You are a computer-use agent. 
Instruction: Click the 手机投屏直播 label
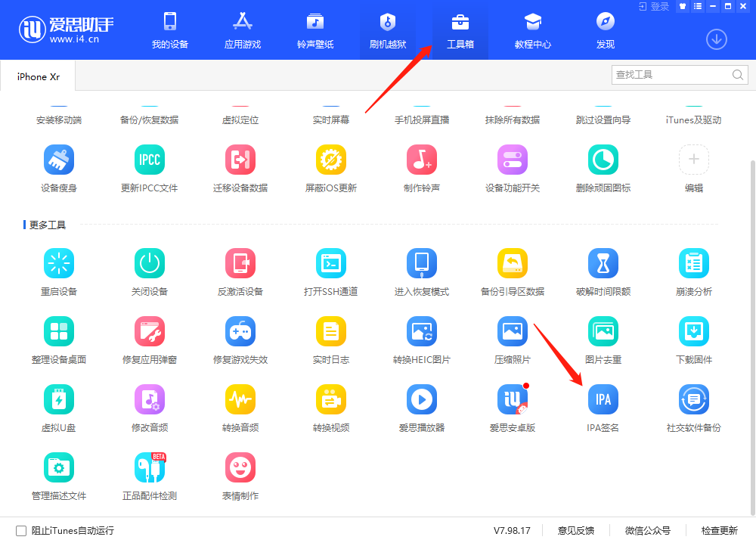coord(422,120)
